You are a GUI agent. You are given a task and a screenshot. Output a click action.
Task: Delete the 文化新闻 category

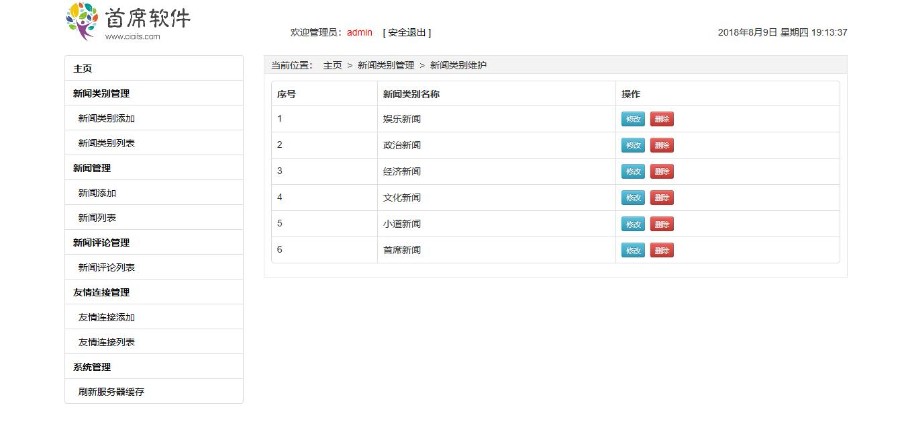pos(662,197)
